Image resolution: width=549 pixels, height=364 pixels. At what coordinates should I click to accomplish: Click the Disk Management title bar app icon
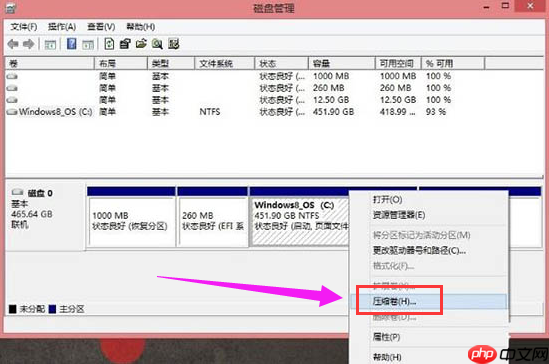tap(11, 8)
